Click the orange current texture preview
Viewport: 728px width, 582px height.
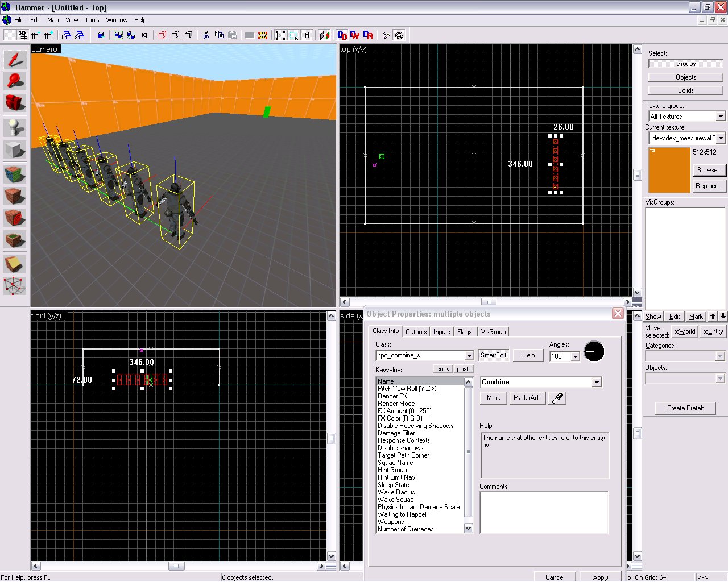669,169
